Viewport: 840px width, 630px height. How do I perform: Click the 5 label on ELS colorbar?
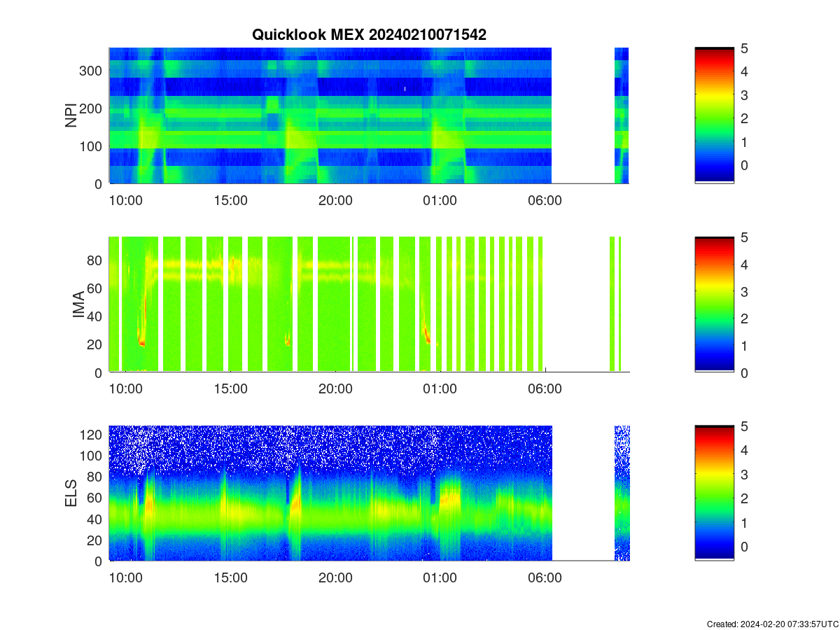(x=743, y=426)
